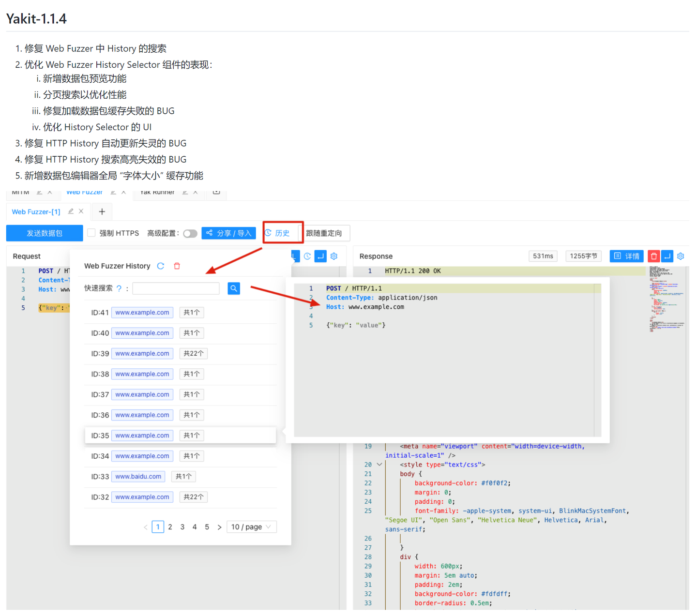Clear history with the trash icon beside refresh
The width and height of the screenshot is (697, 616).
point(177,266)
